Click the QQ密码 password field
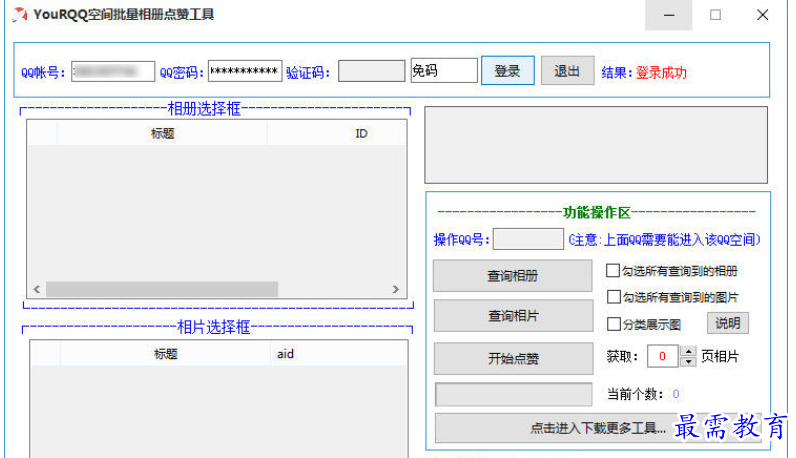 245,71
